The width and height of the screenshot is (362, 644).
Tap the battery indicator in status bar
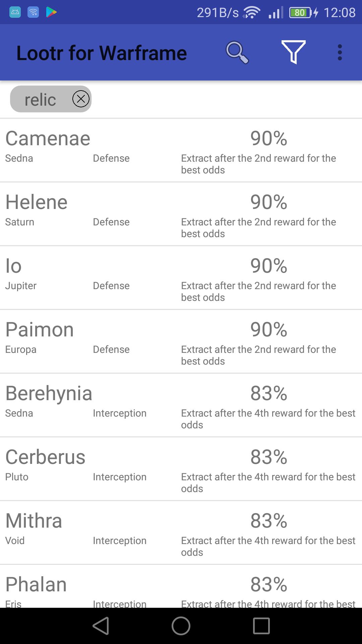pyautogui.click(x=301, y=13)
